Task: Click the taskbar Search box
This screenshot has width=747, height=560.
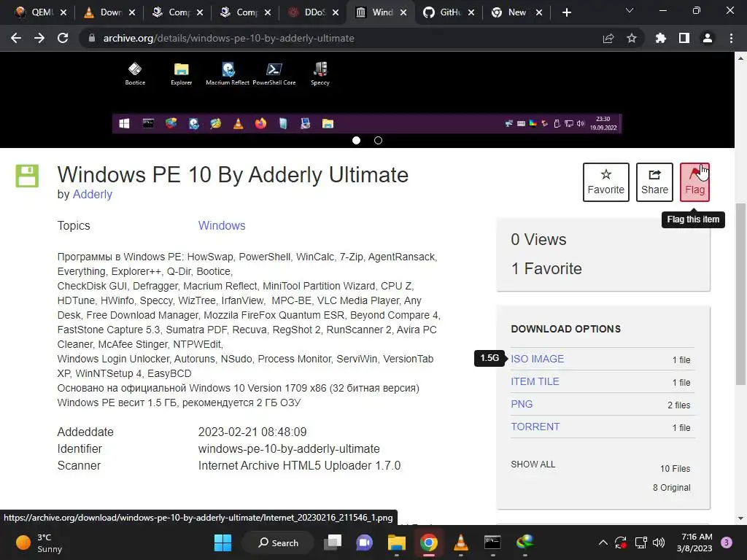Action: click(x=278, y=542)
